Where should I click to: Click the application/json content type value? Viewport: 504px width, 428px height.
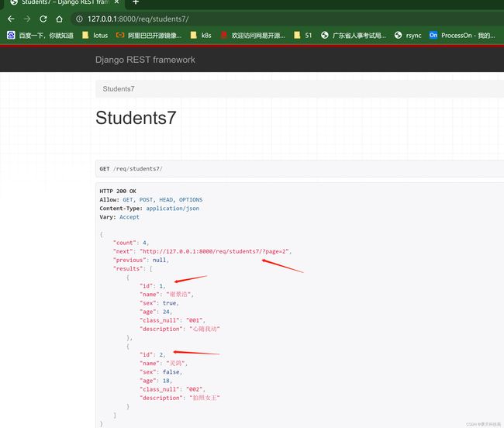click(173, 209)
